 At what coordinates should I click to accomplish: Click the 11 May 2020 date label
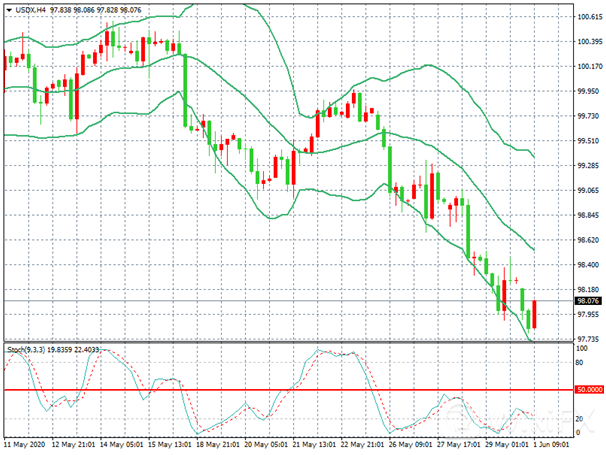(26, 443)
